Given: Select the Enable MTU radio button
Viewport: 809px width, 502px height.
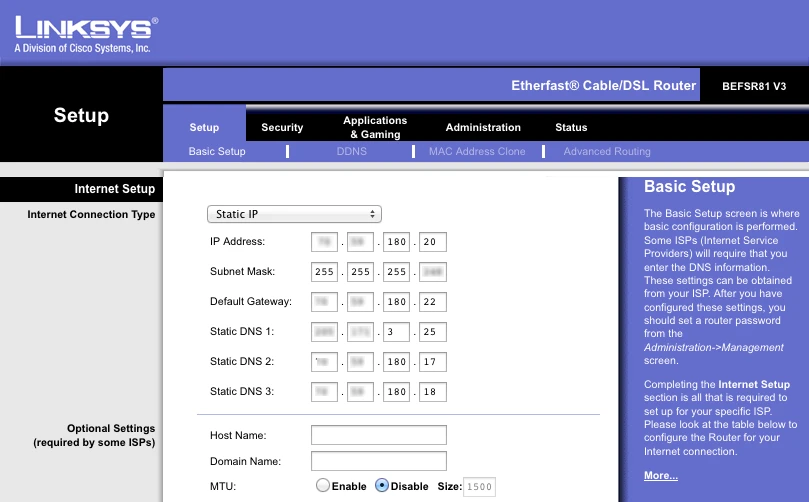Looking at the screenshot, I should click(323, 486).
